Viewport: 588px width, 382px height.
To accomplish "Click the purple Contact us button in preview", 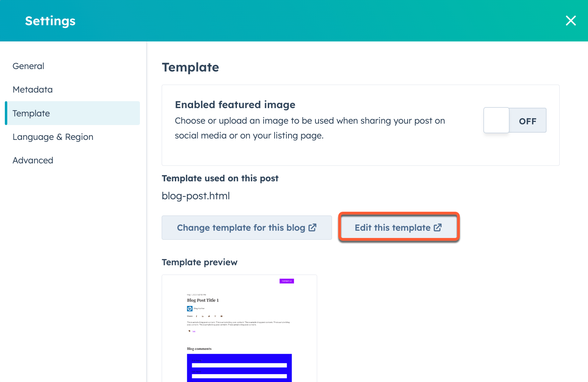I will point(287,281).
